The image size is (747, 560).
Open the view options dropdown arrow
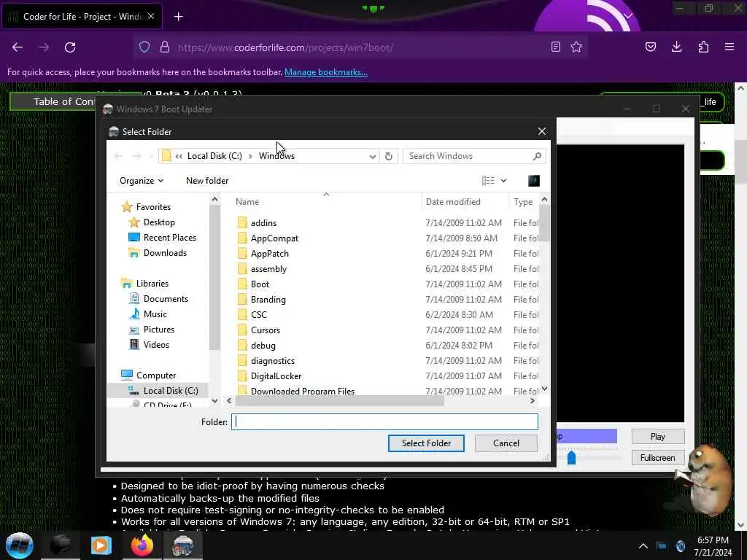503,181
